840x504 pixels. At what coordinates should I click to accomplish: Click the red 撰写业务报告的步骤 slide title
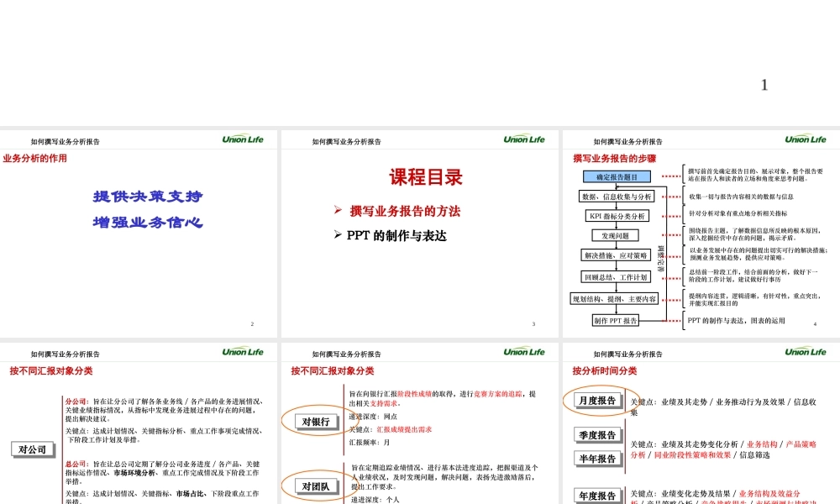tap(615, 158)
